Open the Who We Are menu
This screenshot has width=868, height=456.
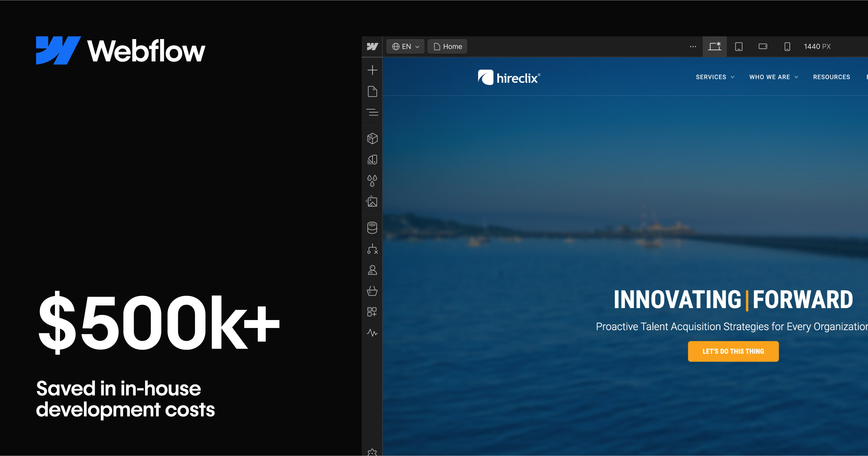click(774, 77)
